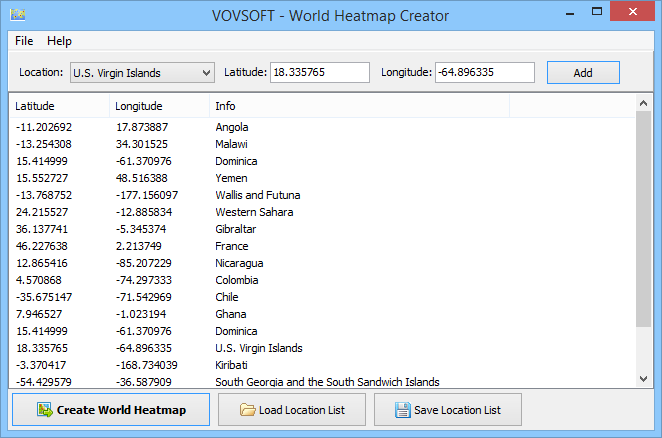Select the Wallis and Futuna row

[x=322, y=195]
